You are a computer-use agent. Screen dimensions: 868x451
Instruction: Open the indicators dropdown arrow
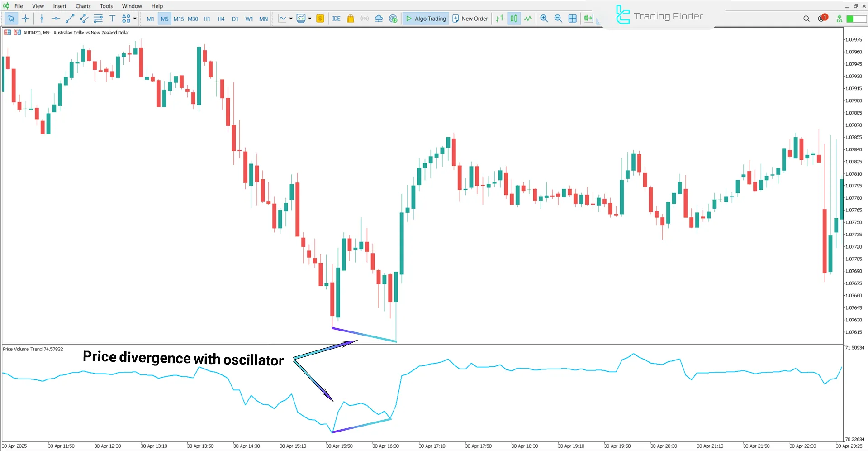[x=309, y=19]
